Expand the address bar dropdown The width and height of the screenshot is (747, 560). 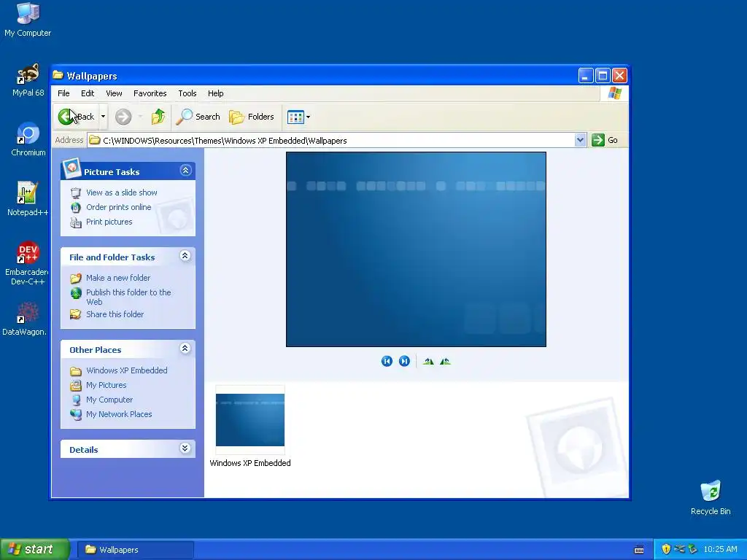click(x=580, y=140)
